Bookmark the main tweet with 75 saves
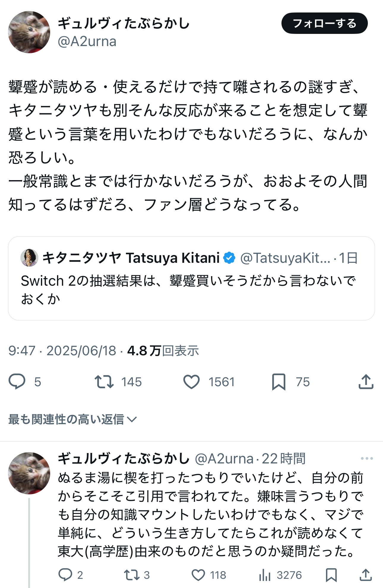 (x=278, y=382)
